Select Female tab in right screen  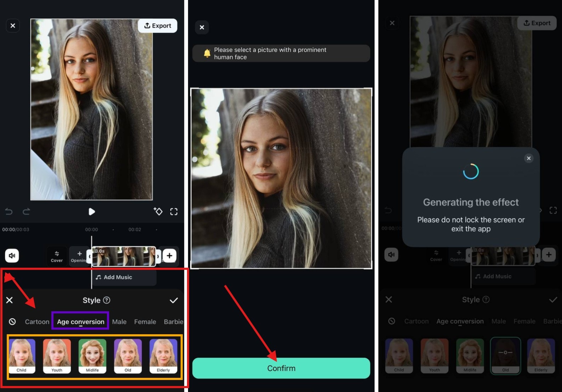[524, 321]
